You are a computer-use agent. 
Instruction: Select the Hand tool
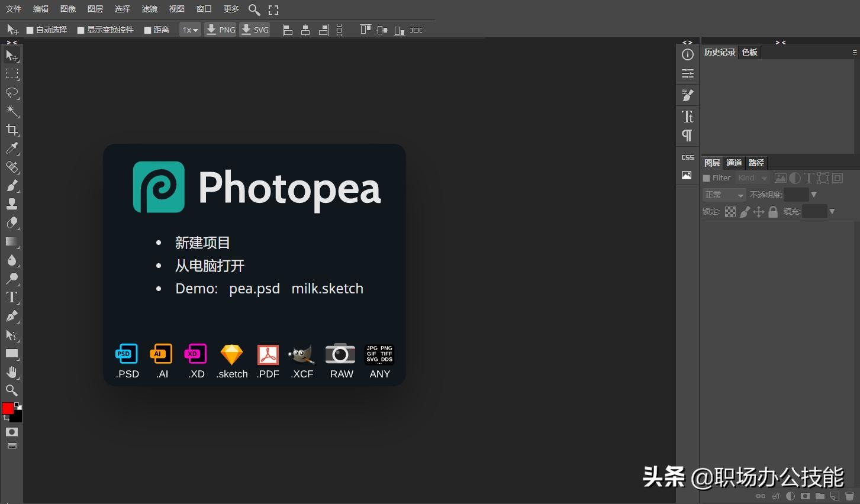12,372
